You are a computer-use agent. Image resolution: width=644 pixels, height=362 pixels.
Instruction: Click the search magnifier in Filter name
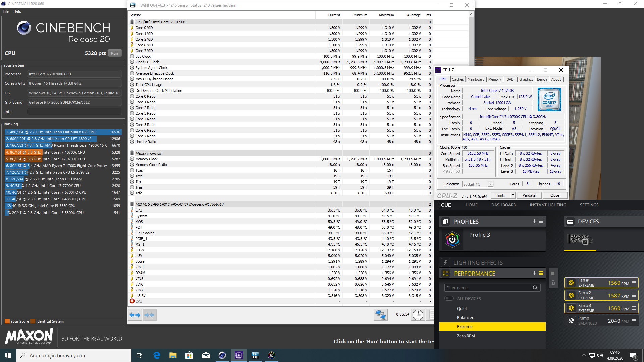coord(535,288)
